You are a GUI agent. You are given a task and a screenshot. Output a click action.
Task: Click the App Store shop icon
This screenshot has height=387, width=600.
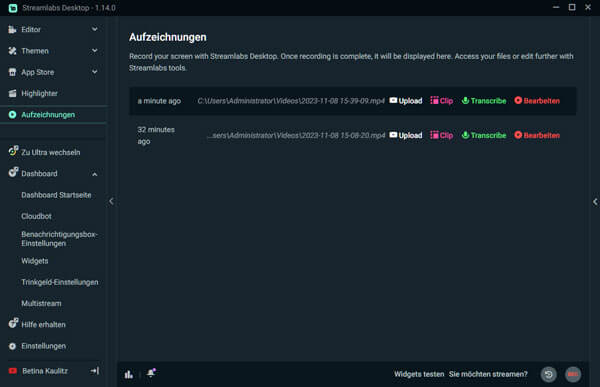point(12,72)
